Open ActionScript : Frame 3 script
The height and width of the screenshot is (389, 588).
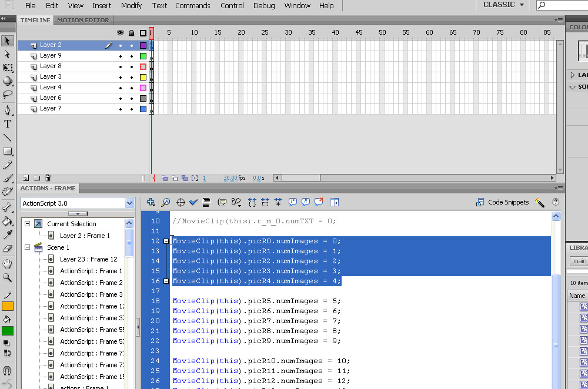91,294
